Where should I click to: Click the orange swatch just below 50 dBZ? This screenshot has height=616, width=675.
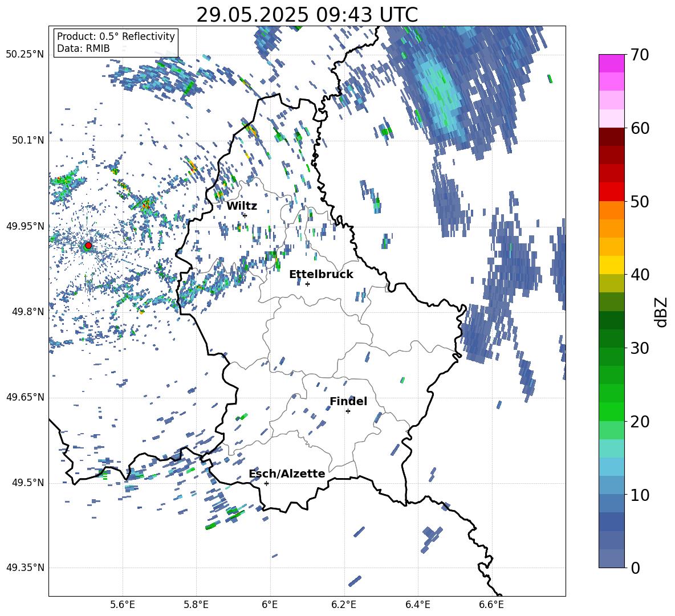pyautogui.click(x=611, y=210)
